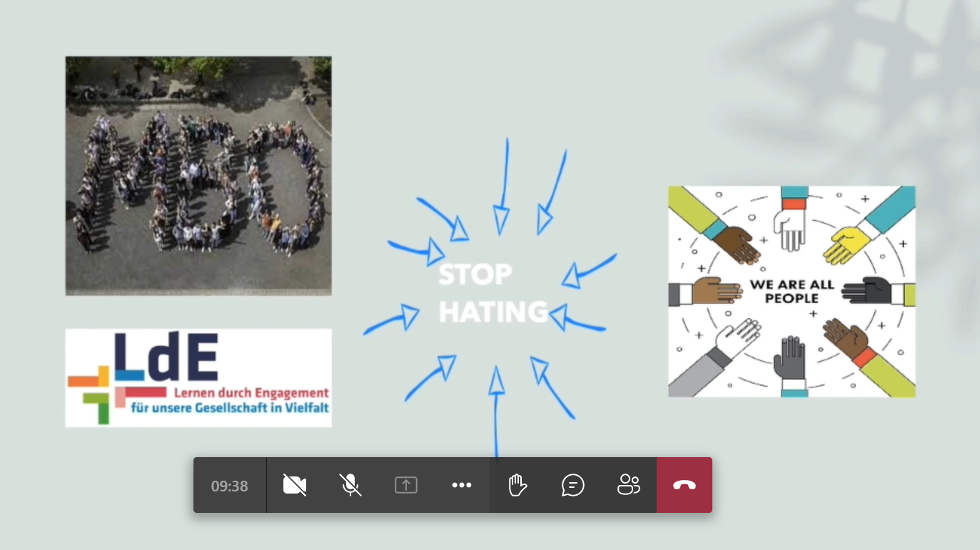Raise your hand in the meeting
980x550 pixels.
517,485
